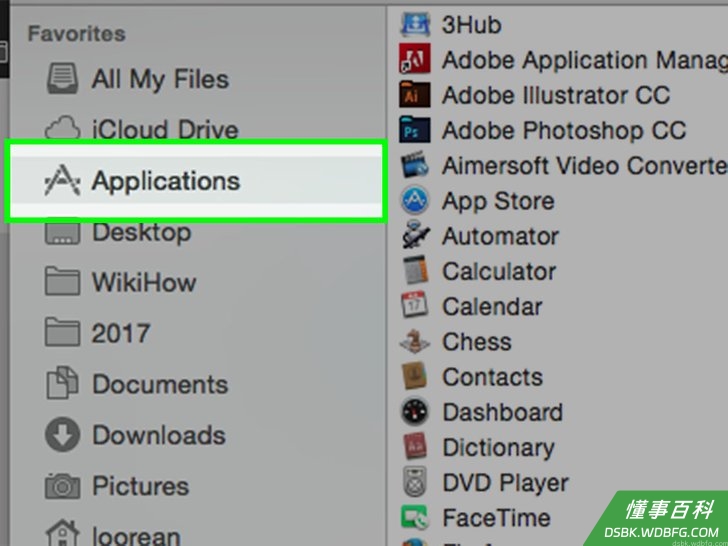Select the Automator robot icon

tap(415, 235)
